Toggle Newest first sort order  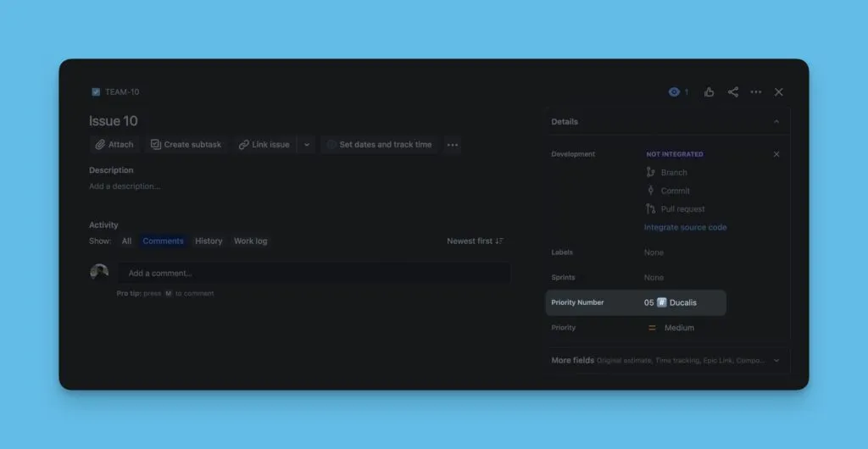point(475,241)
